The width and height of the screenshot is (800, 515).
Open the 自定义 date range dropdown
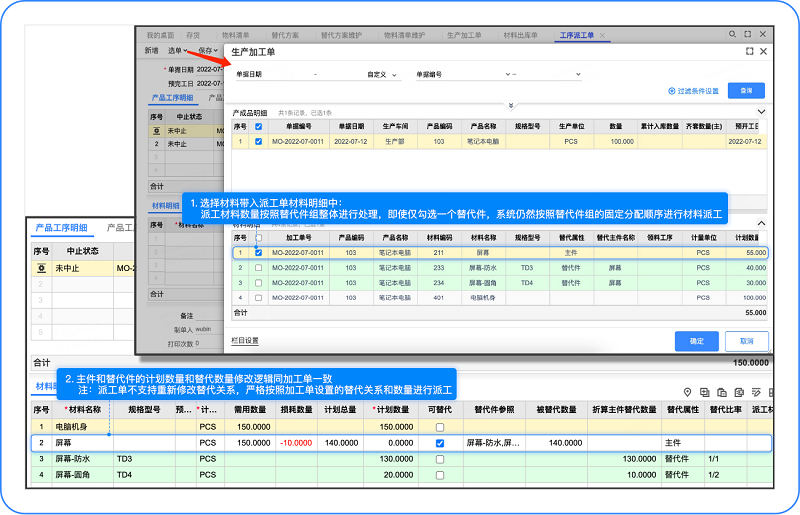click(382, 75)
